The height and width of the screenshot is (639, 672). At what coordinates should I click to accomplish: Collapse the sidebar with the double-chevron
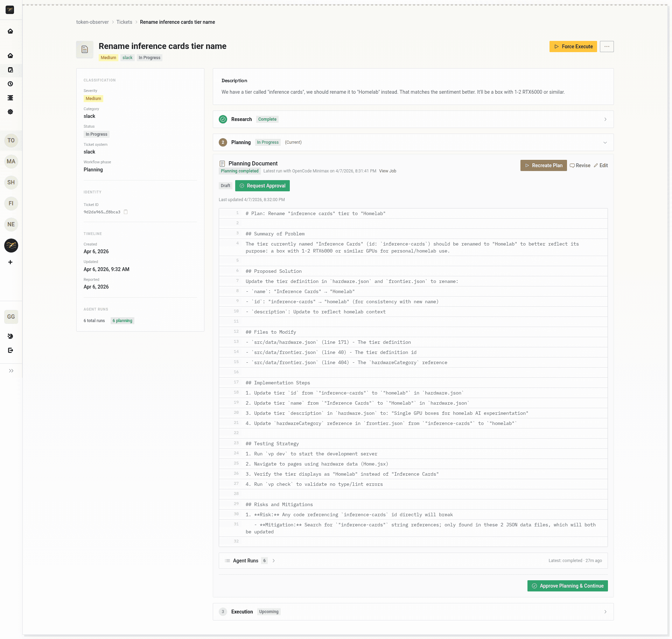(11, 371)
